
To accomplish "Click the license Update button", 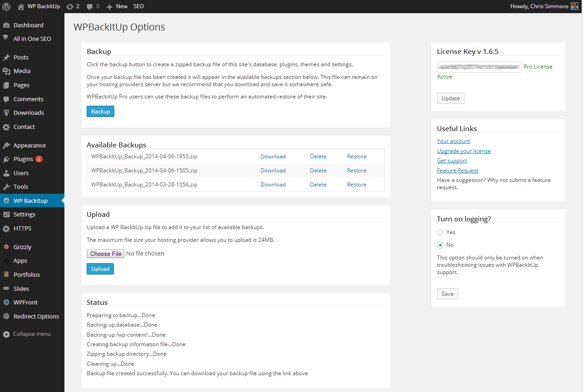I will (451, 98).
